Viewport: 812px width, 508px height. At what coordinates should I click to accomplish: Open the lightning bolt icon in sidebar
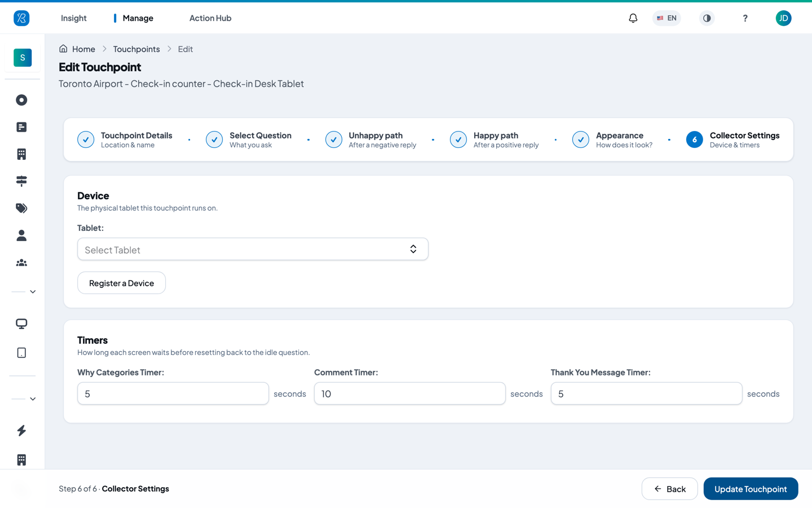click(21, 431)
